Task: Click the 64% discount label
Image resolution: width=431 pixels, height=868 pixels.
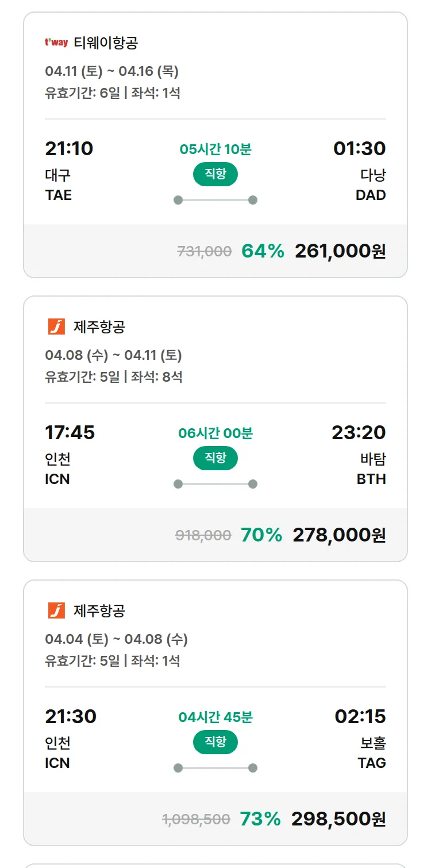Action: tap(263, 251)
